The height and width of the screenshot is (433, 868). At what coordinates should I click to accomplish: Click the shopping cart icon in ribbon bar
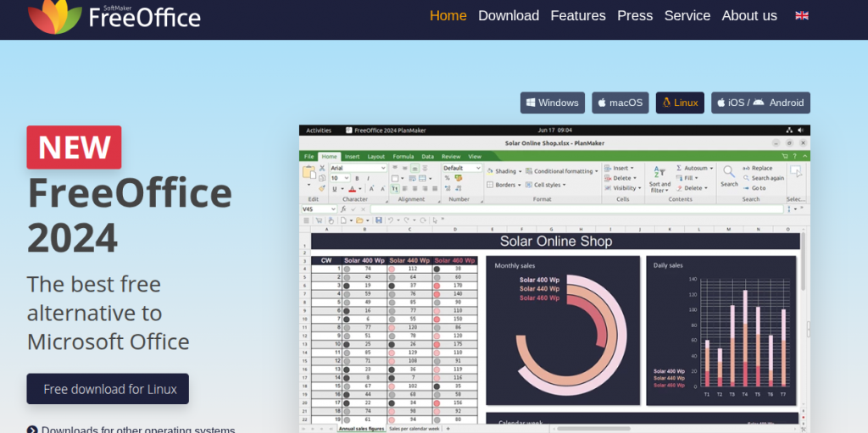(x=784, y=157)
